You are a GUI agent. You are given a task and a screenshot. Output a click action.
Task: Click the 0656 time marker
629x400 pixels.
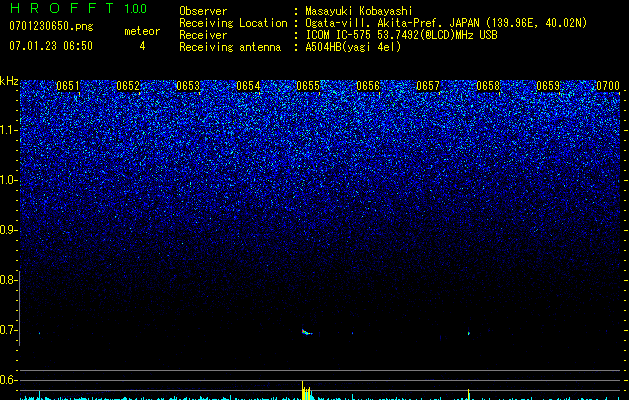coord(368,86)
